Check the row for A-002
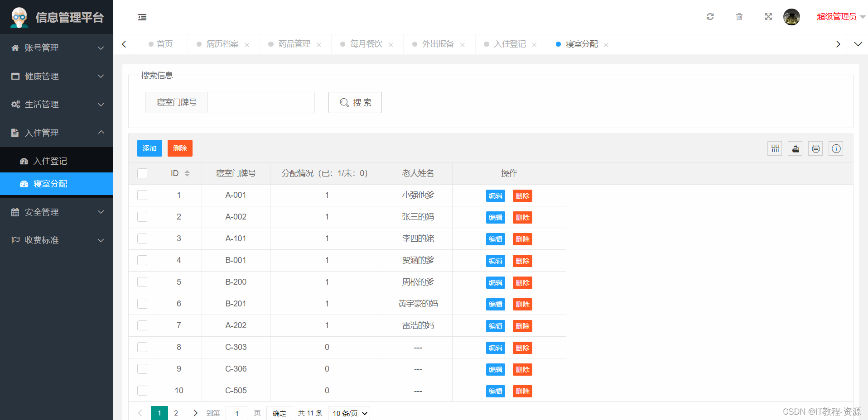This screenshot has height=420, width=868. coord(142,217)
